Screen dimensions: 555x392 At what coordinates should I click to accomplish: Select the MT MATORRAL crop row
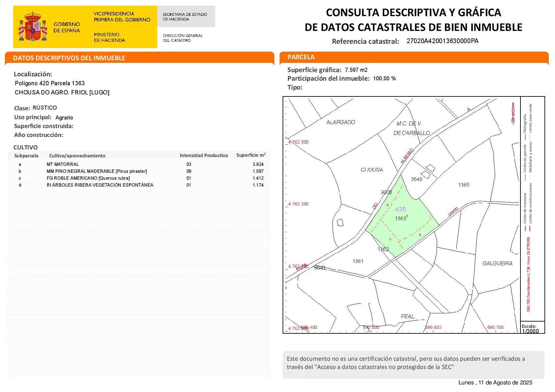coord(139,164)
